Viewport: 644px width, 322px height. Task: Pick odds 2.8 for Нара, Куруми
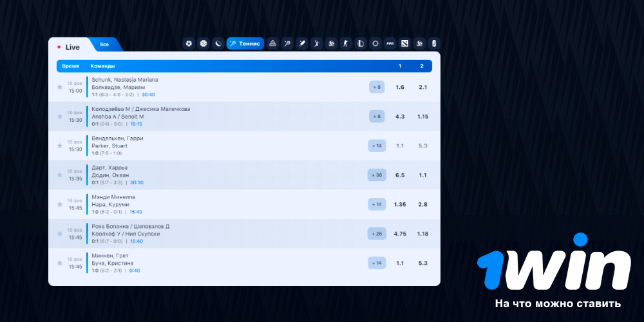tap(423, 205)
